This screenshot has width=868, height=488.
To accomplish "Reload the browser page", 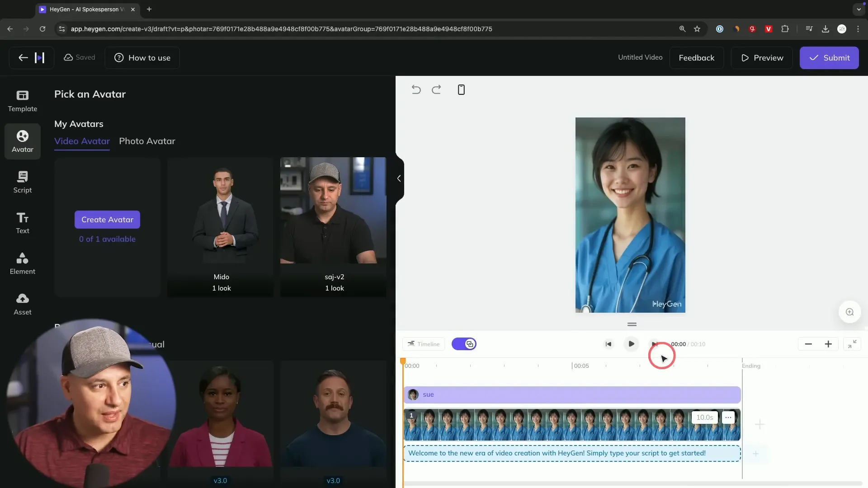I will tap(42, 29).
